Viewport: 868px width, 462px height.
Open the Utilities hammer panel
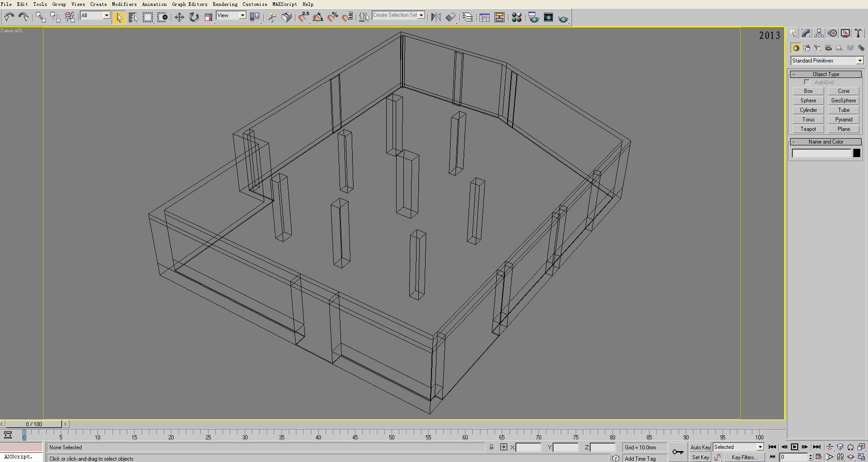(x=858, y=33)
